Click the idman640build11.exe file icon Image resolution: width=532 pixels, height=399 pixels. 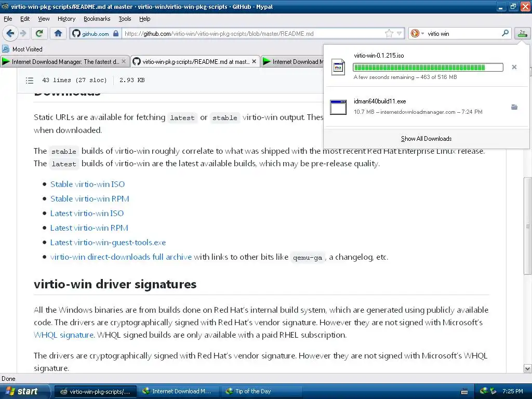(338, 107)
